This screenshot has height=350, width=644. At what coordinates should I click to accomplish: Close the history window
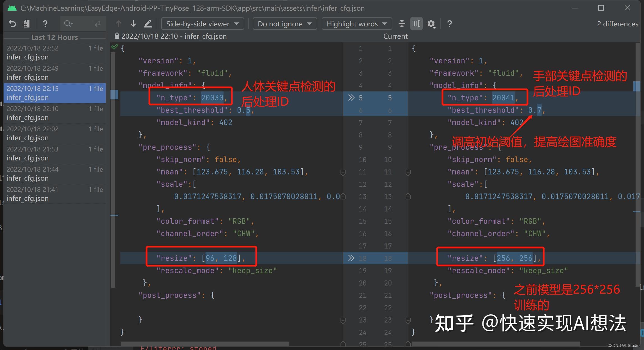pos(627,8)
